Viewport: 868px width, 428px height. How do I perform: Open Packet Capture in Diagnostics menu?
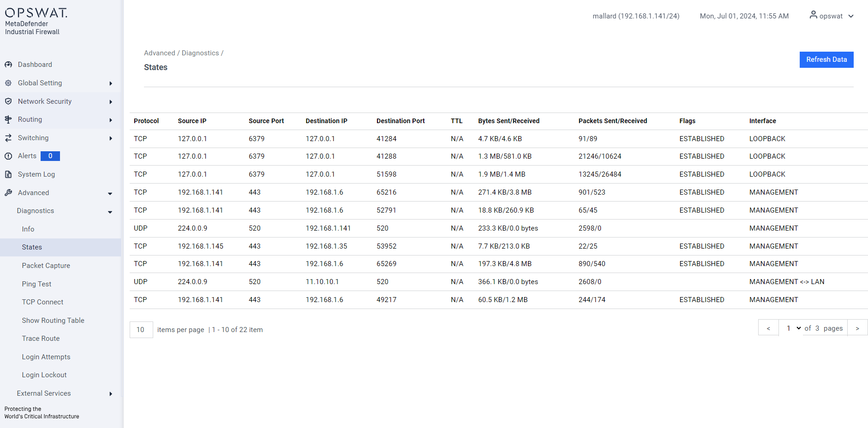click(x=46, y=266)
